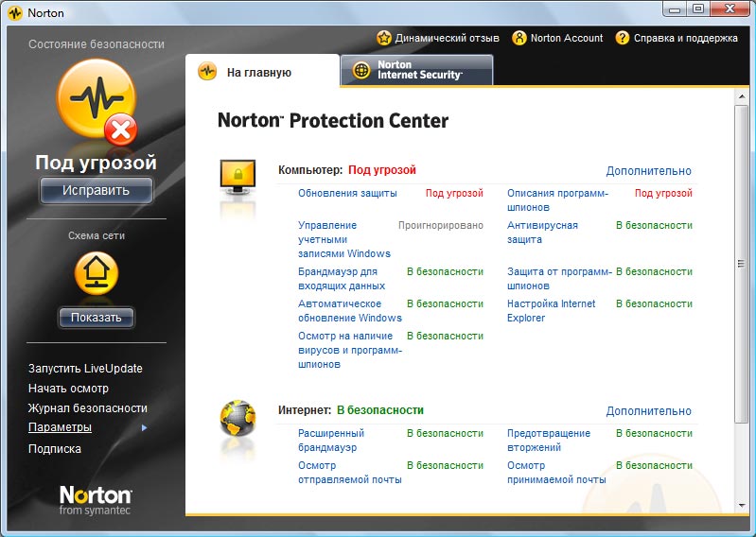This screenshot has width=756, height=537.
Task: Click the pulse icon on На главную tab
Action: coord(207,72)
